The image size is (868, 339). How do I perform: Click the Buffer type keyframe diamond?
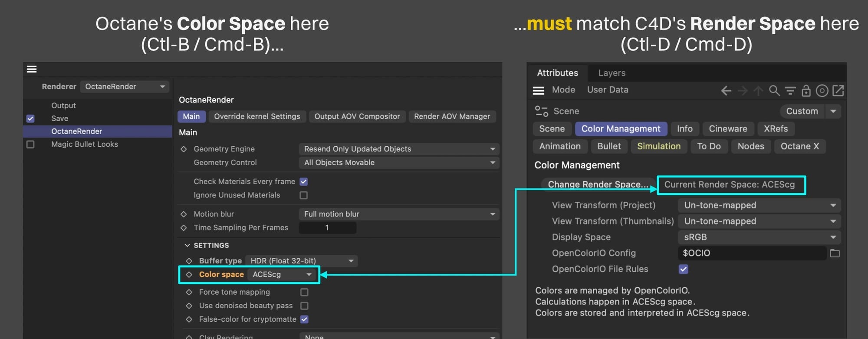tap(189, 261)
